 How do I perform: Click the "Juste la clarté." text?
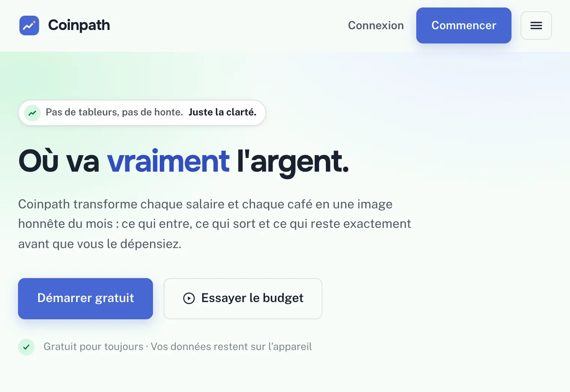pos(222,112)
